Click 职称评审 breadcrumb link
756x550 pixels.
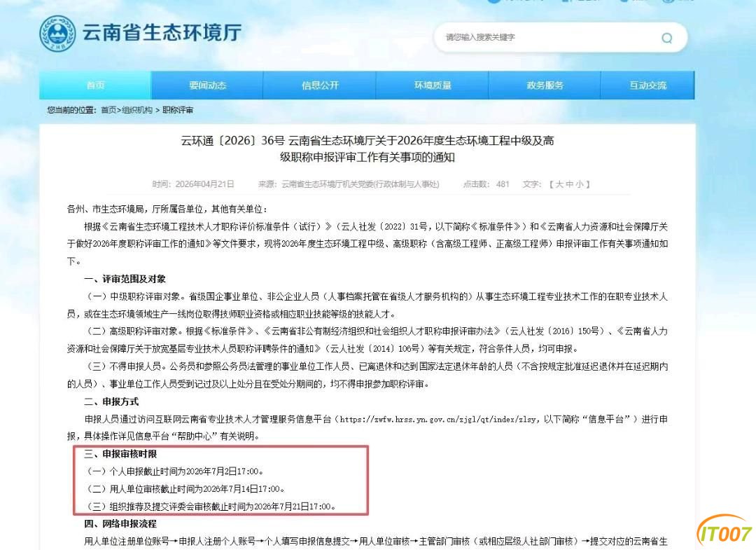178,110
